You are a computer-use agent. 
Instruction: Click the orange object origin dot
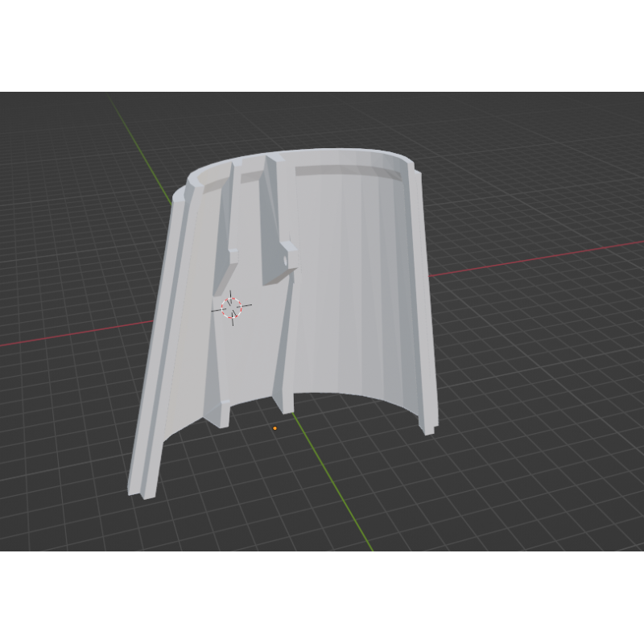coord(275,428)
